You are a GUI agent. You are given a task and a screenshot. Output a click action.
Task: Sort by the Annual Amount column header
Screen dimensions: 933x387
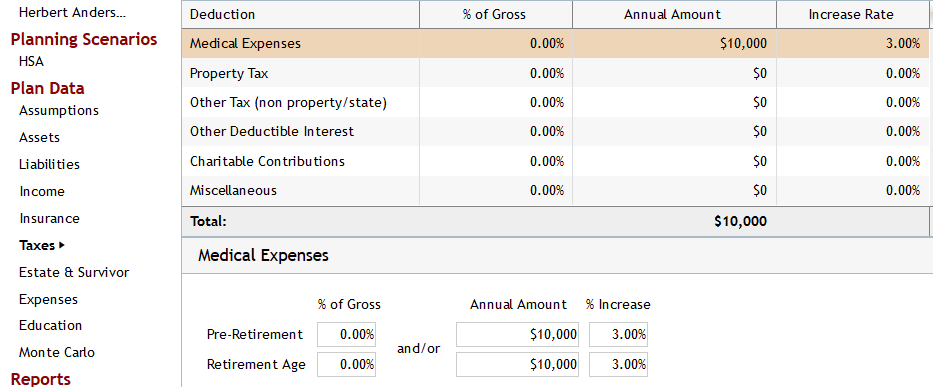pyautogui.click(x=674, y=14)
